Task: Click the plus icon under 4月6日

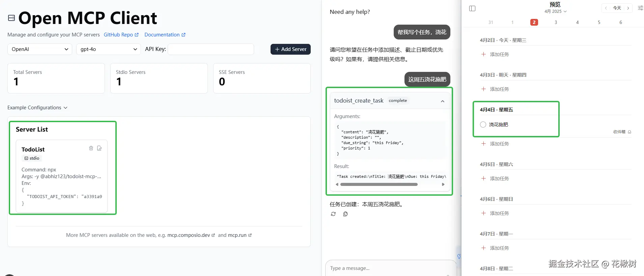Action: tap(483, 213)
